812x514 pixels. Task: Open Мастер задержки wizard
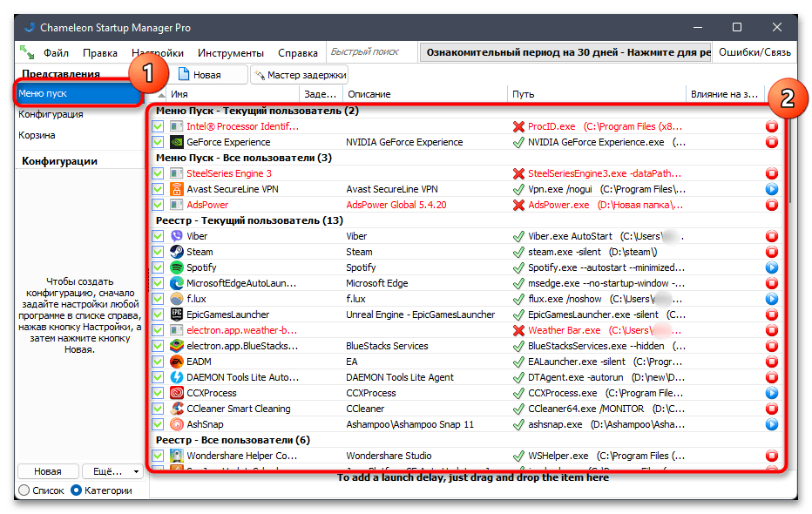[300, 75]
